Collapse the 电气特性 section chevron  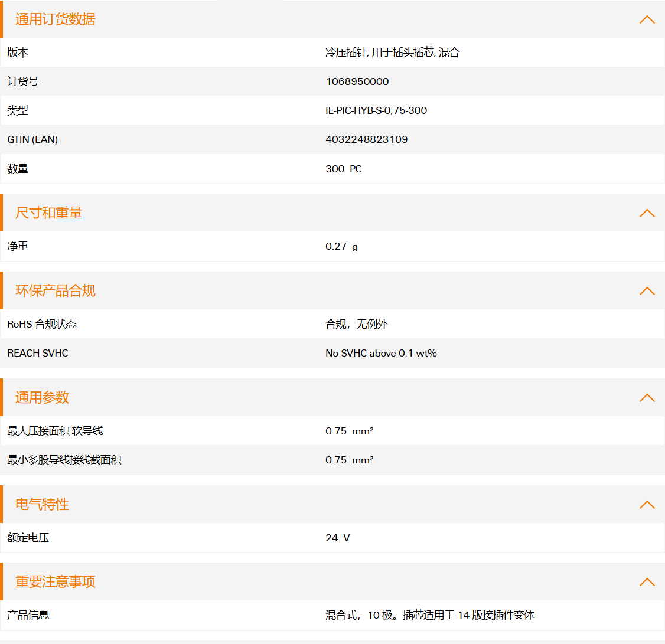647,505
